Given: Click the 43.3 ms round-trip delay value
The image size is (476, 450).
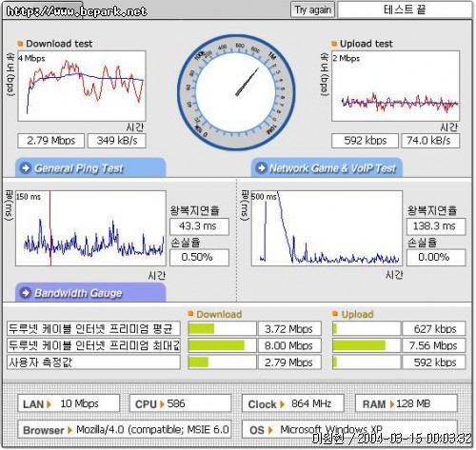Looking at the screenshot, I should (199, 226).
